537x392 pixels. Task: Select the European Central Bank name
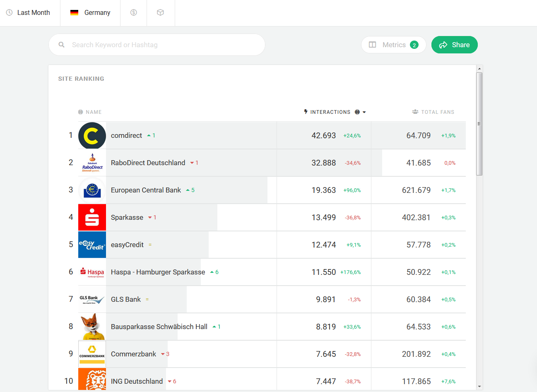pos(146,190)
